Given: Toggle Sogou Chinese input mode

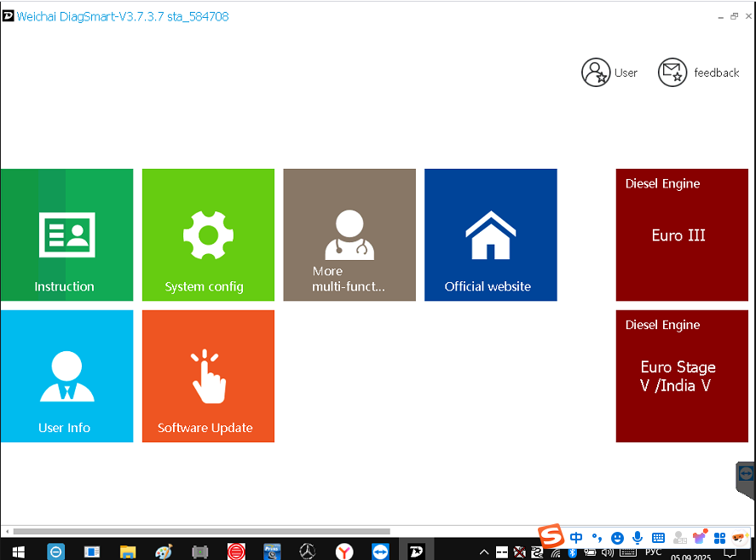Looking at the screenshot, I should pyautogui.click(x=575, y=537).
